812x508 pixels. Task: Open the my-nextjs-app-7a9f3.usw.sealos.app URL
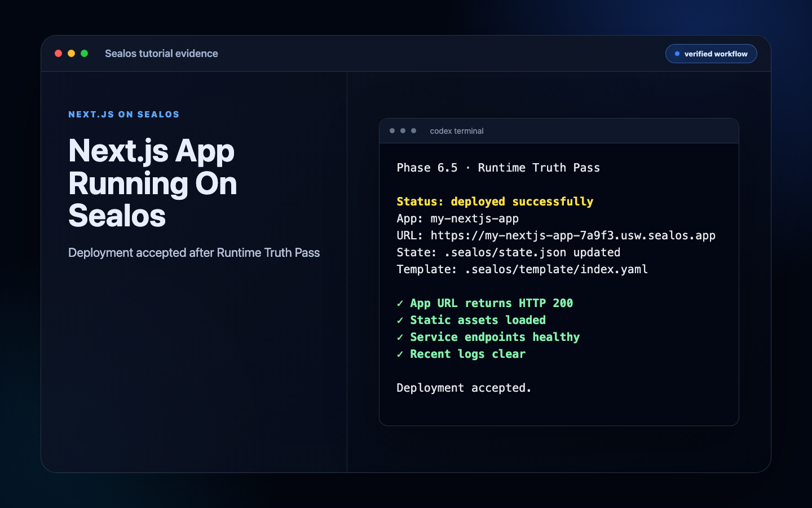[573, 235]
